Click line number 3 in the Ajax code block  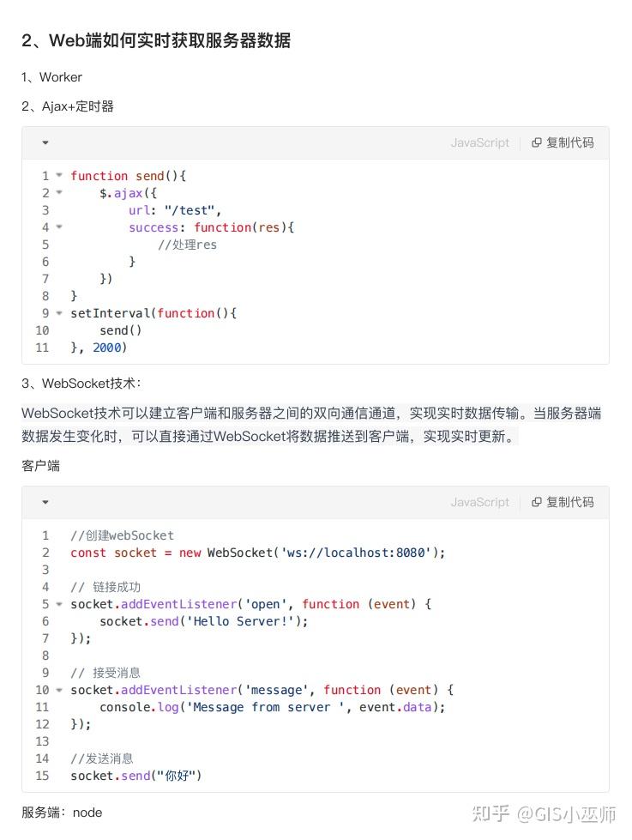(45, 209)
